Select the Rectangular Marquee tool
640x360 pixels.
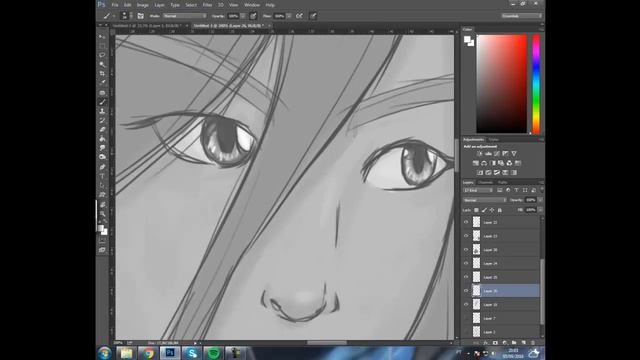point(102,46)
